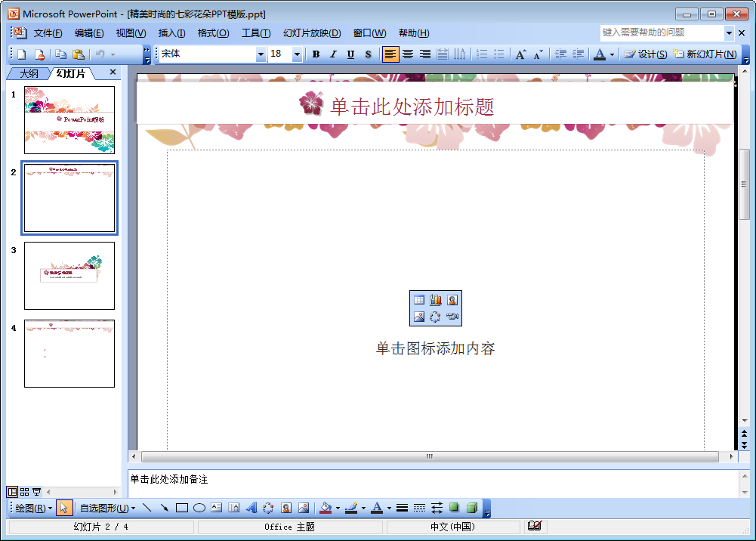Click the Arrow Style icon
756x541 pixels.
(437, 508)
